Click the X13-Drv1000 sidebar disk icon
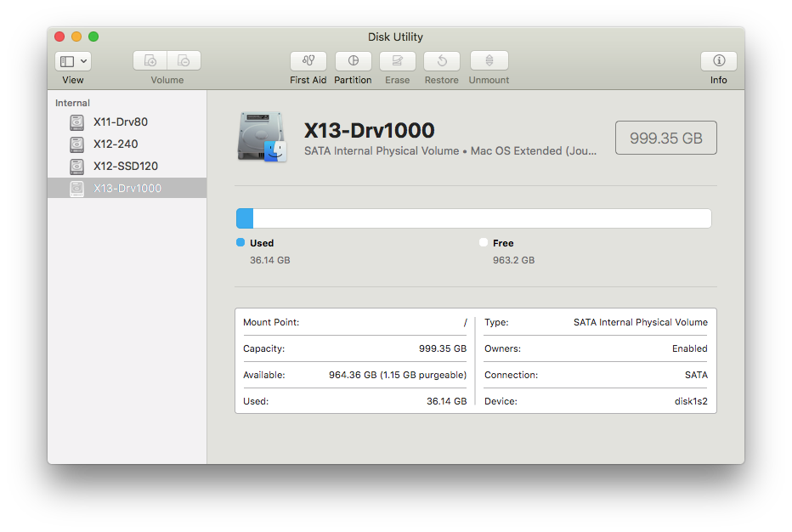Viewport: 792px width, 532px height. [x=76, y=189]
